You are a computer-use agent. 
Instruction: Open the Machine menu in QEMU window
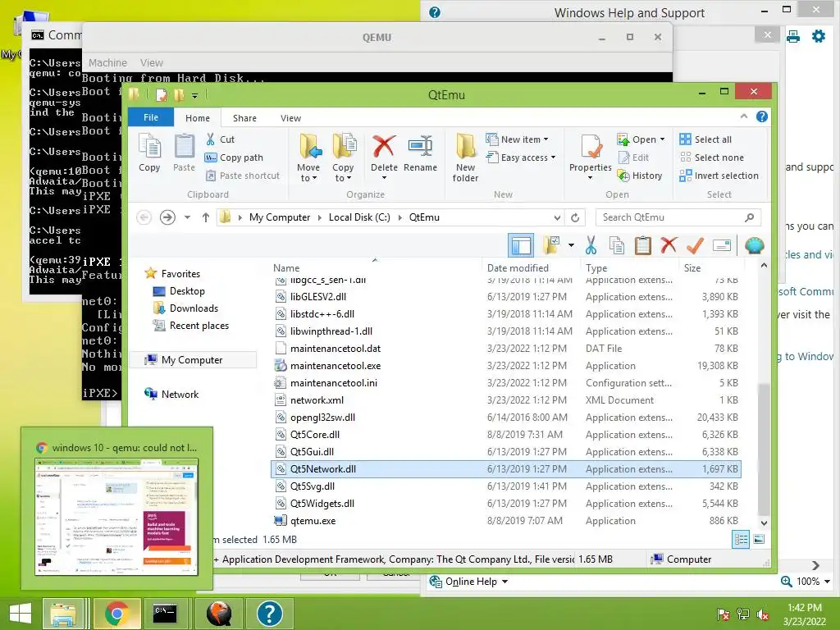[x=107, y=62]
